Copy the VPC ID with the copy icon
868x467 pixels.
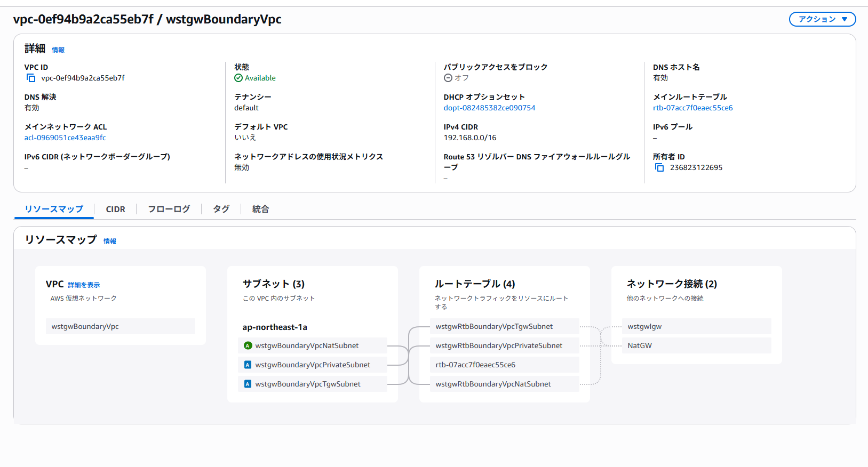coord(31,78)
